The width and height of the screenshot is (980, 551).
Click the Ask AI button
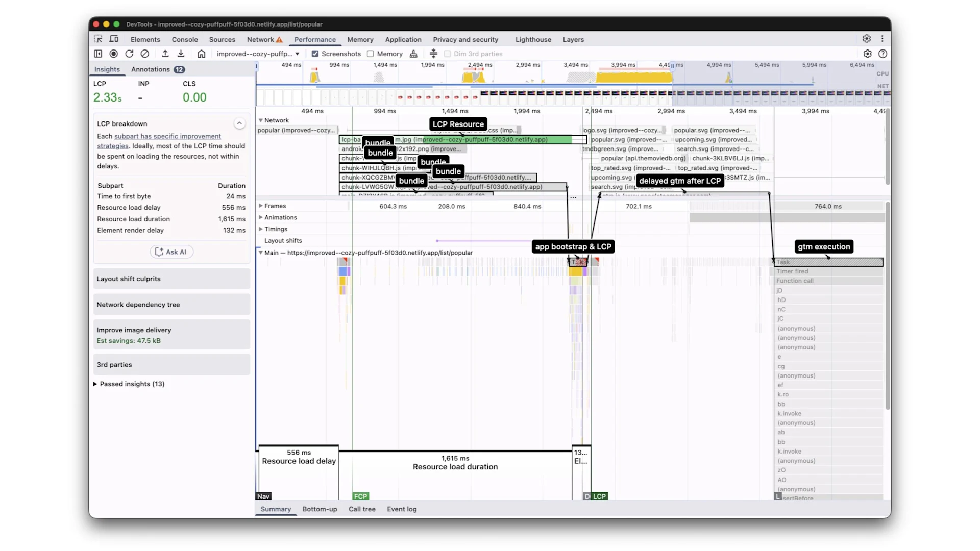[171, 252]
